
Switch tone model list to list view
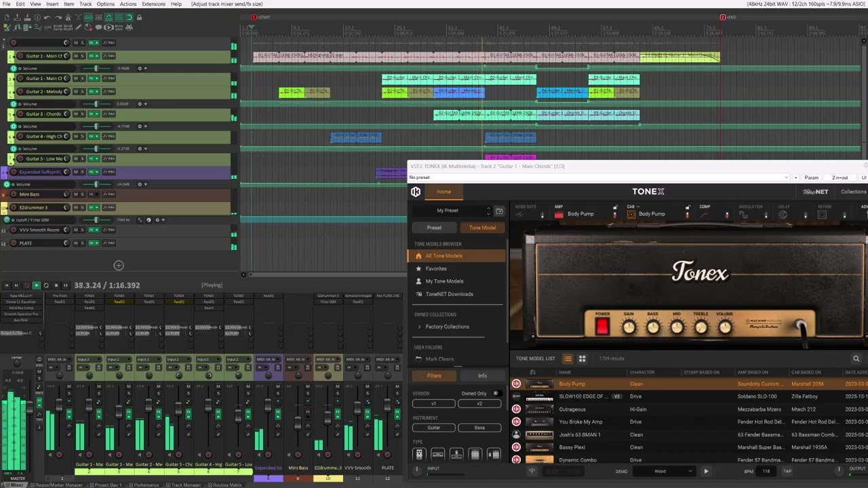(568, 359)
